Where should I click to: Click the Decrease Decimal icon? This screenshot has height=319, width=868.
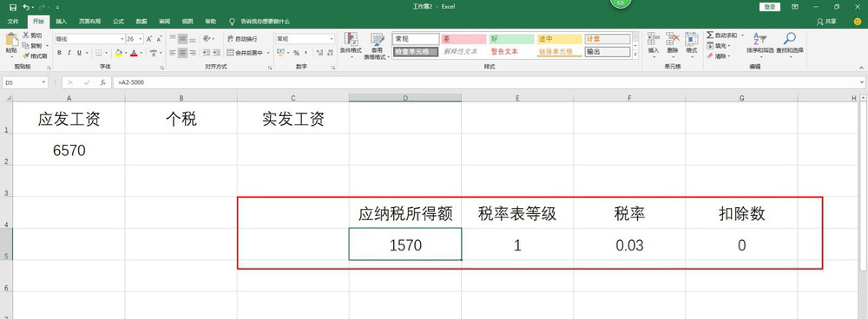pos(329,53)
